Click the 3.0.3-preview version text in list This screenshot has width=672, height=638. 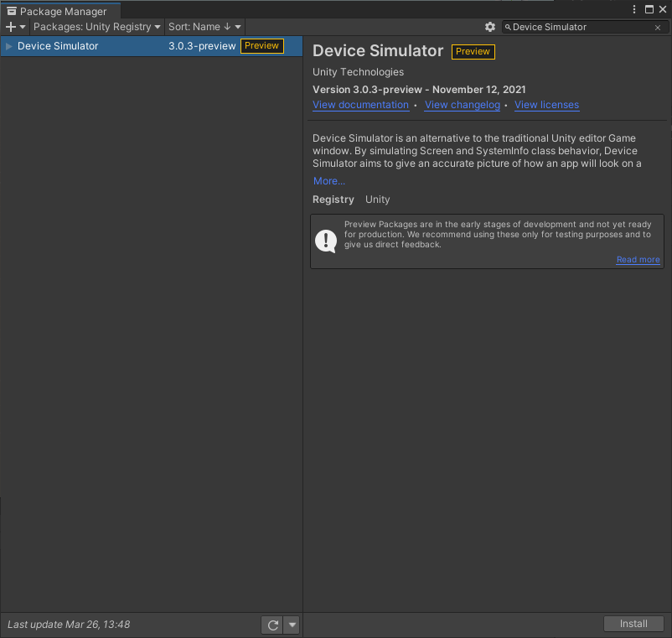202,46
